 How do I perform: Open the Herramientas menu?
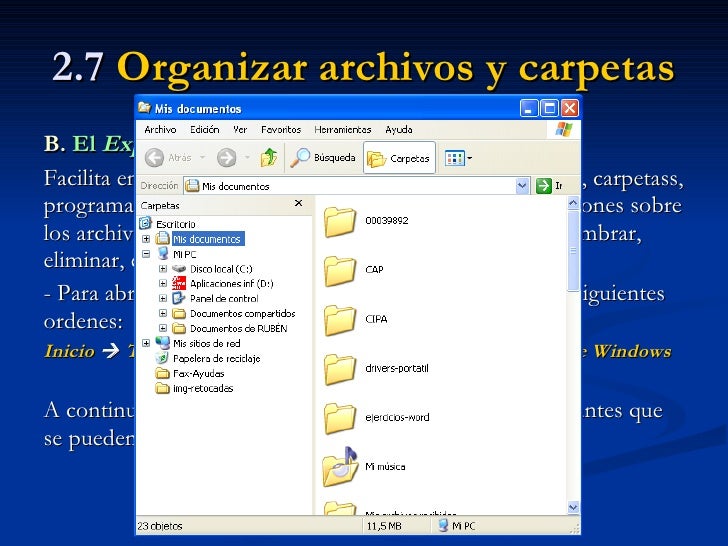(x=343, y=130)
